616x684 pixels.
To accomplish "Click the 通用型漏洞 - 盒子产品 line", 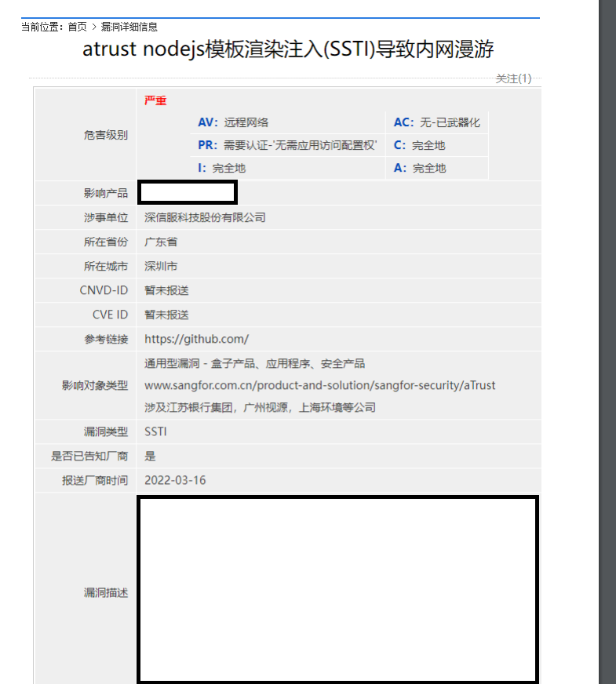I will (255, 364).
